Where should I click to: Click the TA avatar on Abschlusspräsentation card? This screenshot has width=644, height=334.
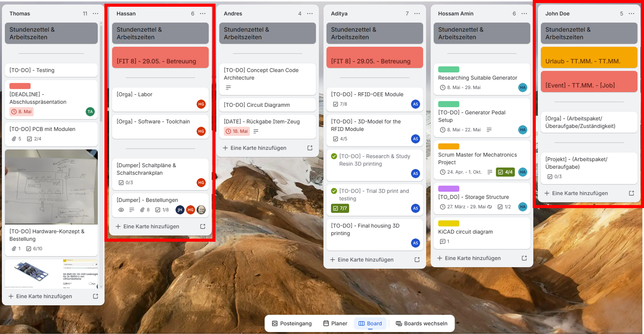[90, 112]
